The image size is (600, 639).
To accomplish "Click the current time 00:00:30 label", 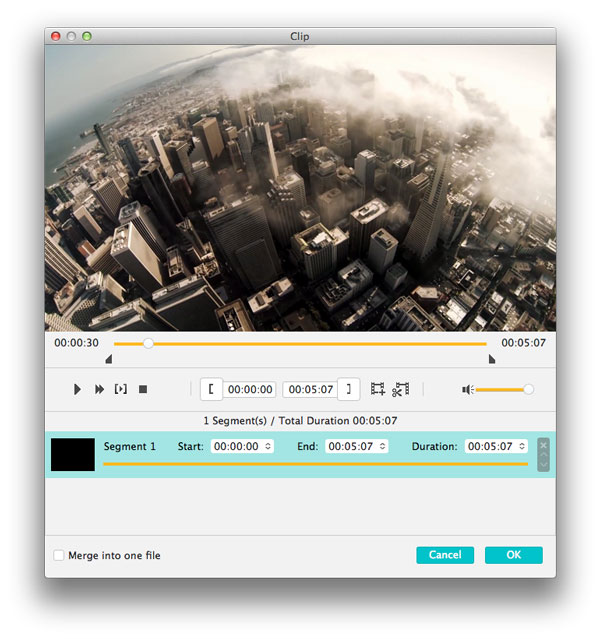I will click(x=77, y=343).
